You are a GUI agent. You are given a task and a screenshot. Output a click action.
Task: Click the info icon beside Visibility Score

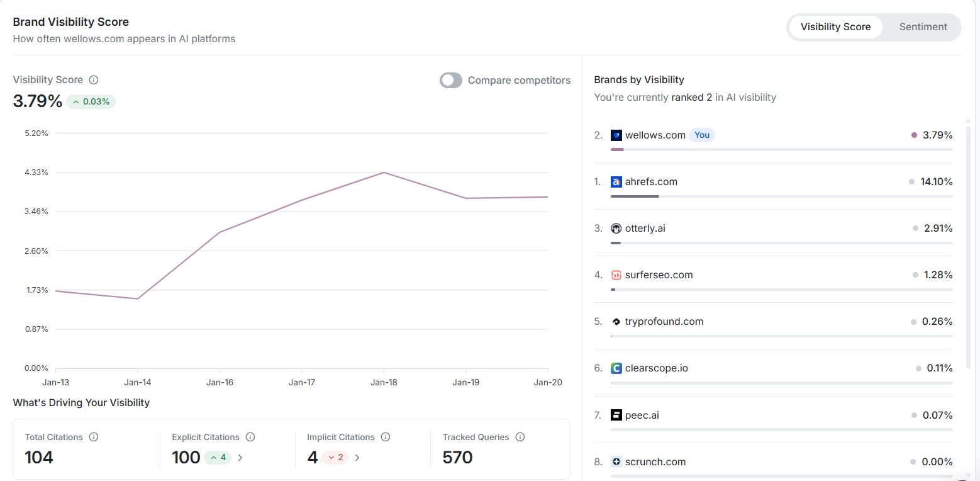pos(94,80)
